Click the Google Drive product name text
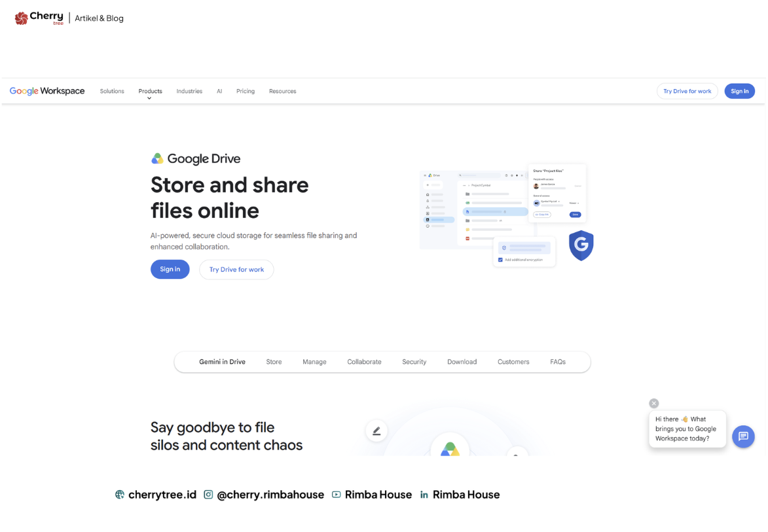This screenshot has height=532, width=768. click(204, 158)
